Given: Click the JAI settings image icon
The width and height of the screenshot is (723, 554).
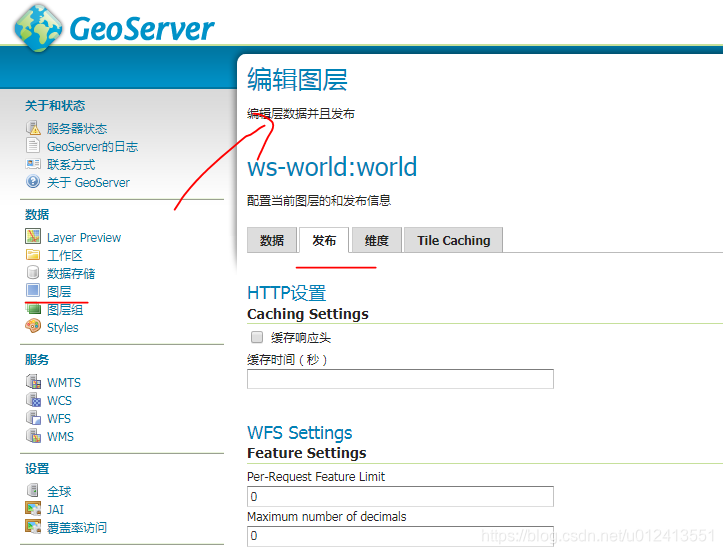Looking at the screenshot, I should coord(33,508).
